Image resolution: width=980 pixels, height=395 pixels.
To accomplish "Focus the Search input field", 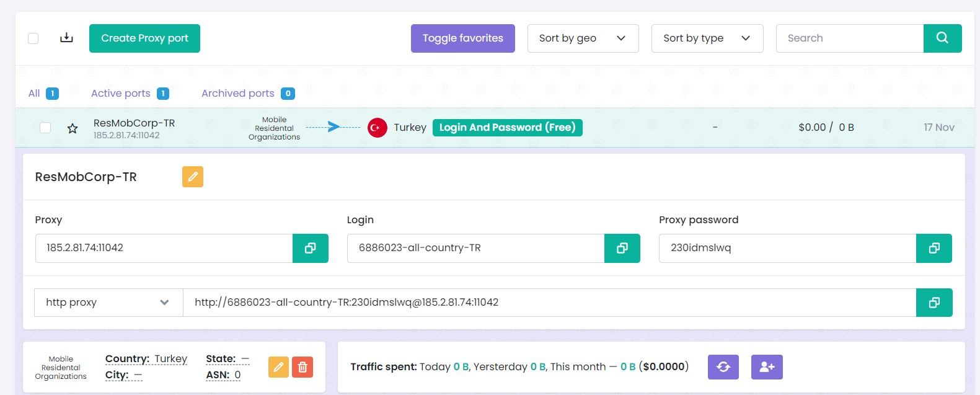I will 850,38.
